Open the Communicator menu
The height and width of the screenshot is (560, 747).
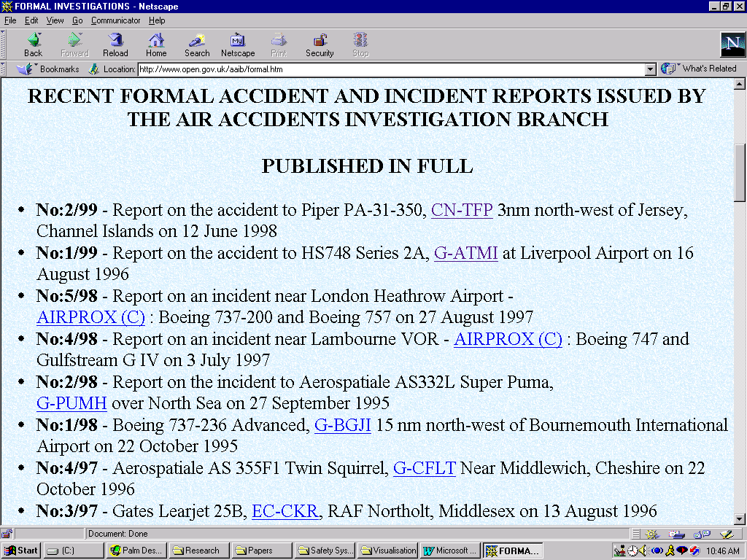pyautogui.click(x=116, y=20)
